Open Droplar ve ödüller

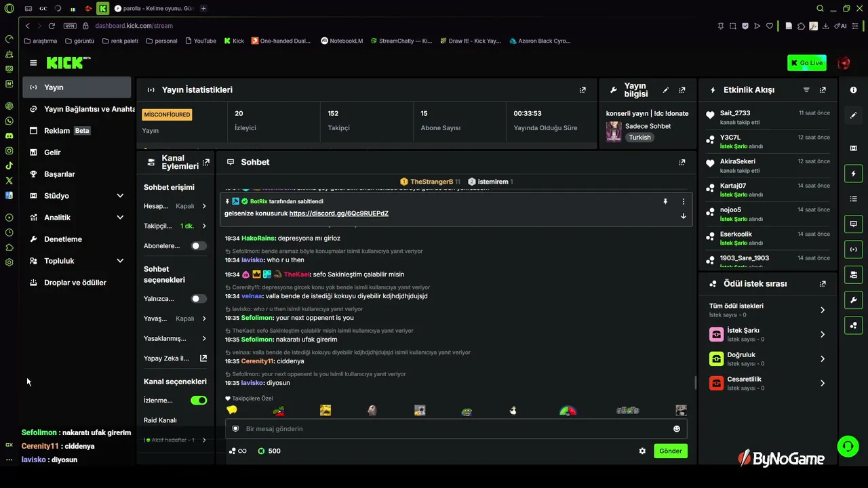pyautogui.click(x=77, y=283)
